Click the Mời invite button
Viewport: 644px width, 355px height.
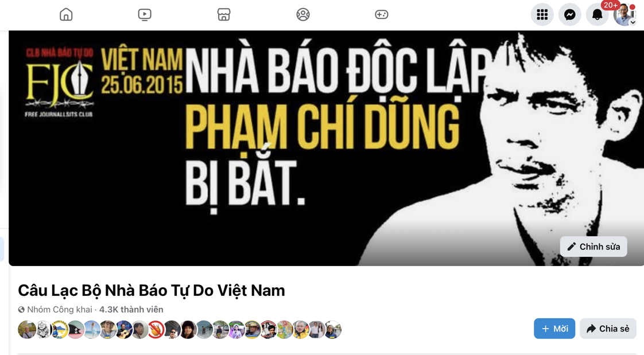[x=554, y=328]
